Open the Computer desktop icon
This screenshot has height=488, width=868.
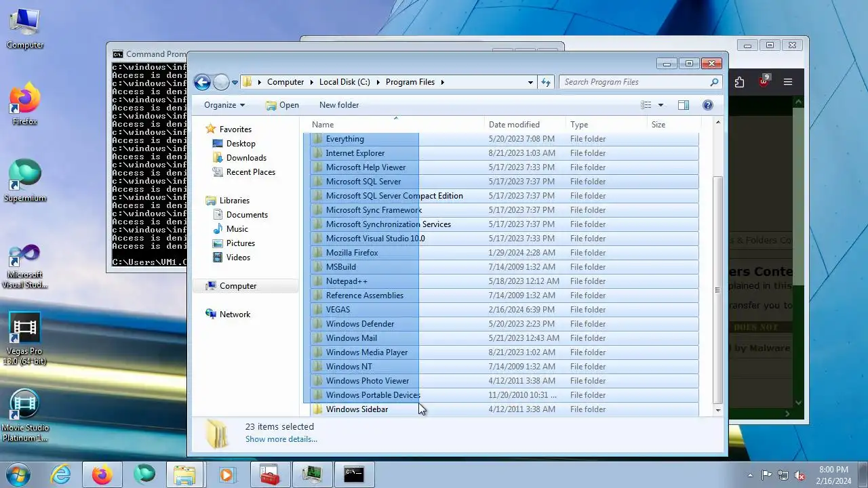[x=25, y=29]
